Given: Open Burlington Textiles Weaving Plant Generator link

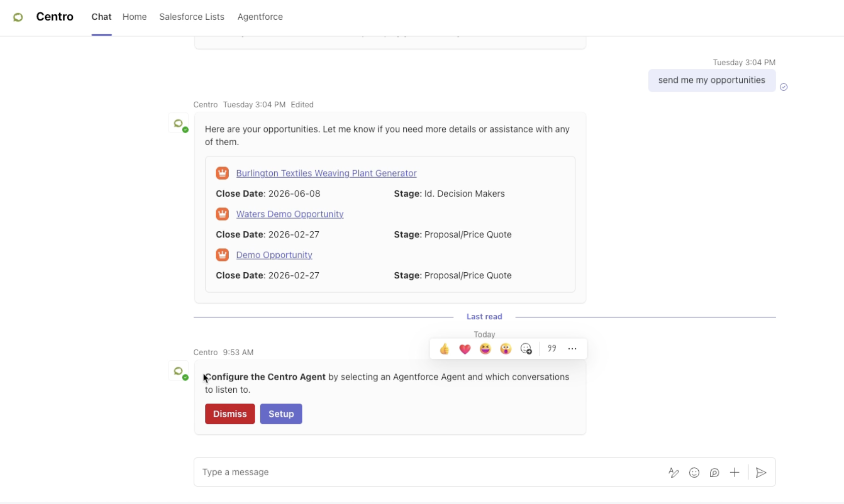Looking at the screenshot, I should click(326, 173).
